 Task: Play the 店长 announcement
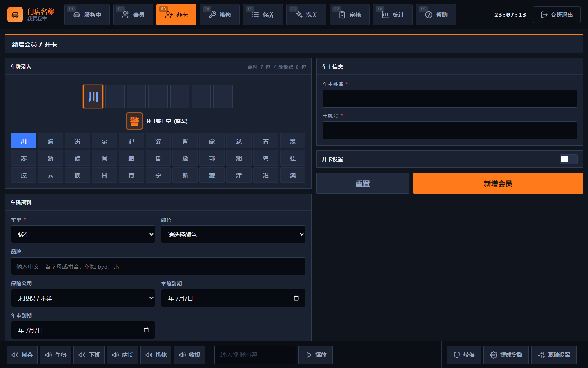(122, 355)
